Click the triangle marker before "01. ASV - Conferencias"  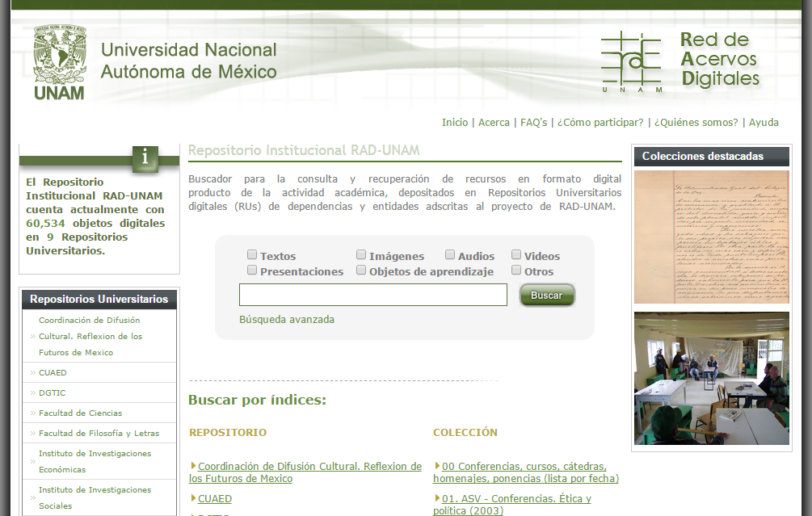click(436, 497)
